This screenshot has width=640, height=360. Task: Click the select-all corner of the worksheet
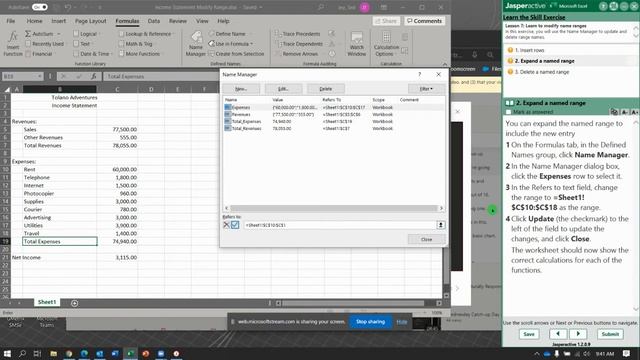tap(7, 89)
